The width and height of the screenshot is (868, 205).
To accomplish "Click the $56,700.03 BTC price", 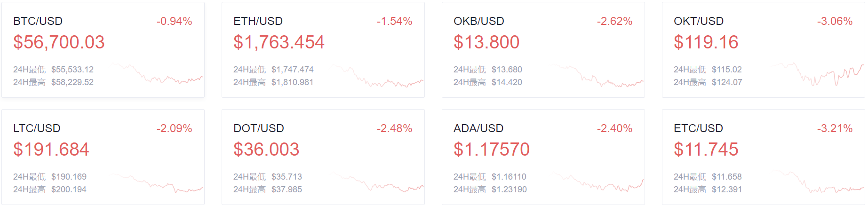I will [59, 42].
